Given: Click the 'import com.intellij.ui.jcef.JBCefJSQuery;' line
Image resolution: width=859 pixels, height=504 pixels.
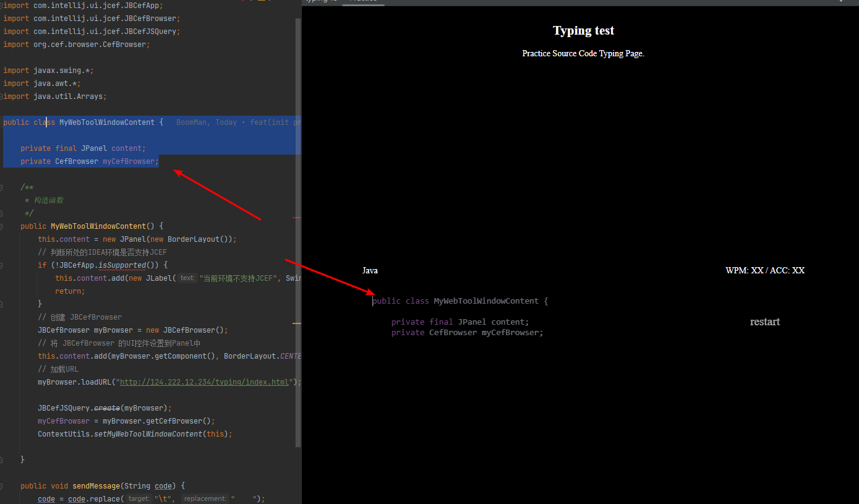Looking at the screenshot, I should click(x=92, y=32).
